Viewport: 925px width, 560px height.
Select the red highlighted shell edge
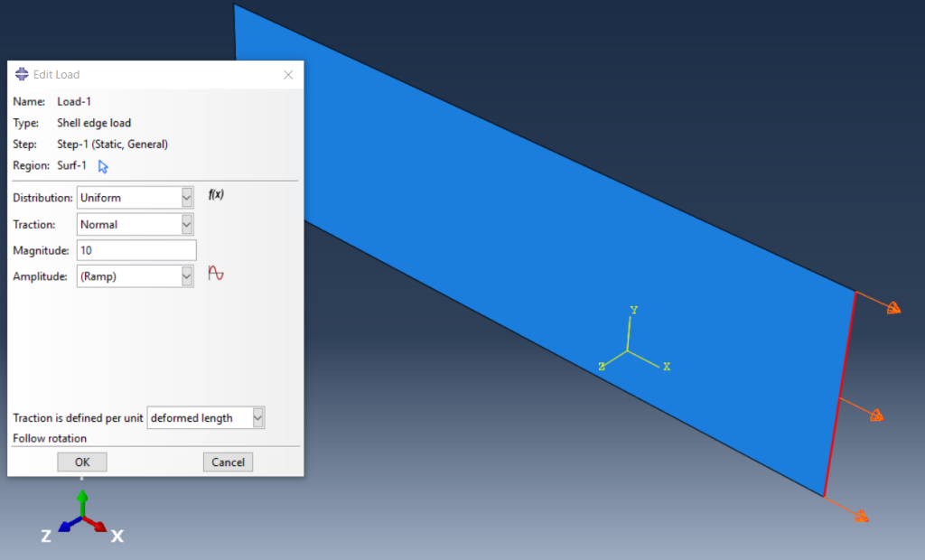(x=839, y=393)
